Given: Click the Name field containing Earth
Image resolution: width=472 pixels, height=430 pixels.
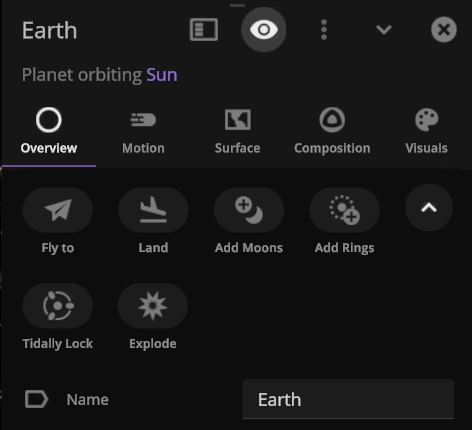Looking at the screenshot, I should click(348, 399).
